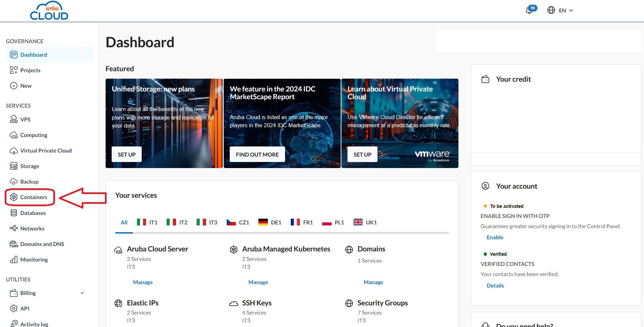Image resolution: width=644 pixels, height=327 pixels.
Task: Switch to the DE1 region tab
Action: [x=270, y=222]
